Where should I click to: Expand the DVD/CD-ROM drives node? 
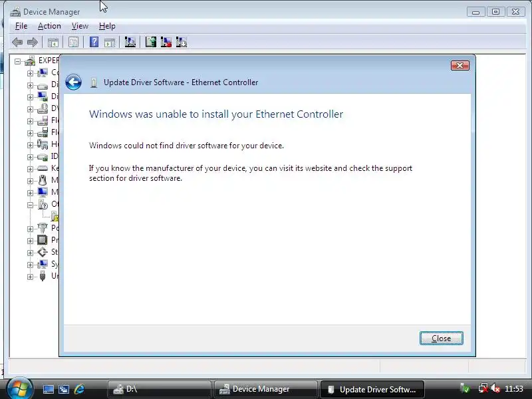30,109
